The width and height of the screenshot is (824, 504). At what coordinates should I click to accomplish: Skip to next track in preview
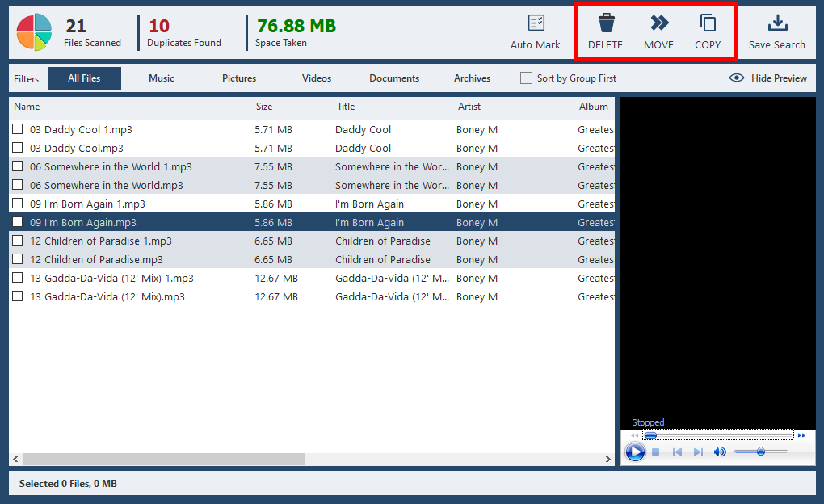[698, 452]
